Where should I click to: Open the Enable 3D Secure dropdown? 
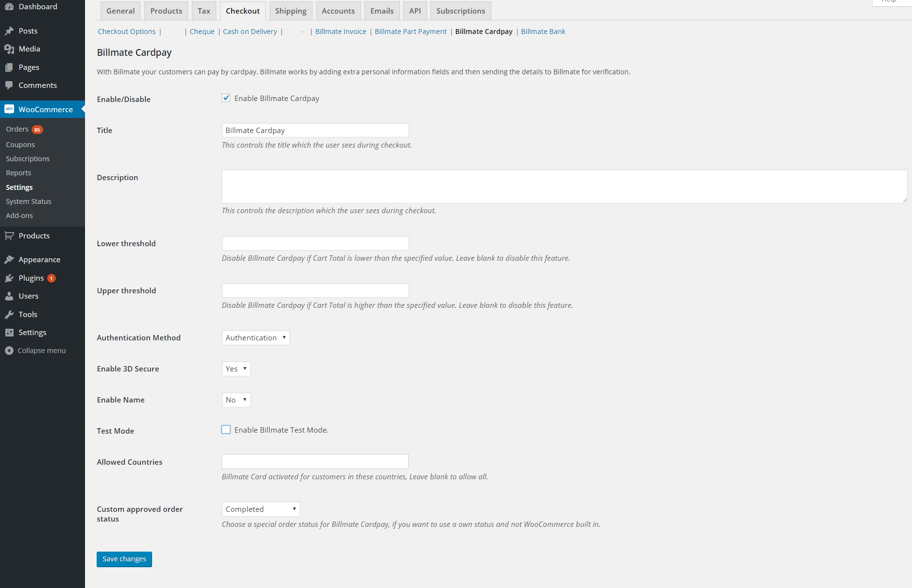click(236, 369)
